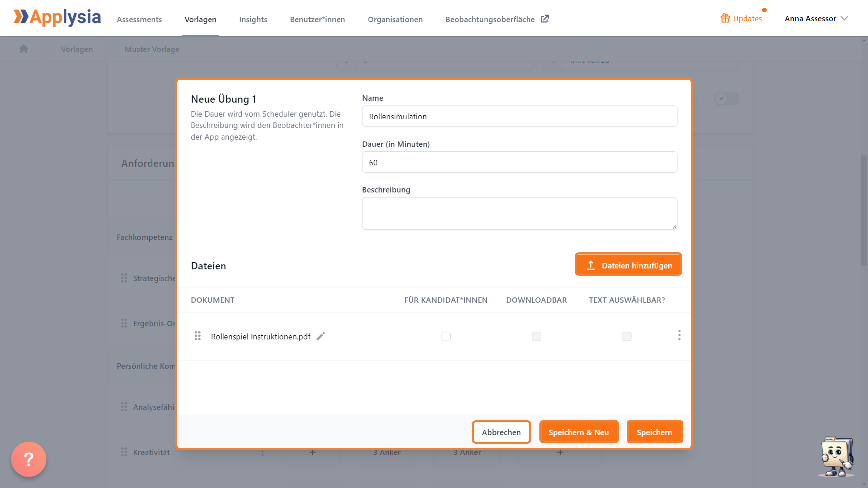The image size is (868, 488).
Task: Switch to the Vorlagen tab
Action: pyautogui.click(x=200, y=19)
